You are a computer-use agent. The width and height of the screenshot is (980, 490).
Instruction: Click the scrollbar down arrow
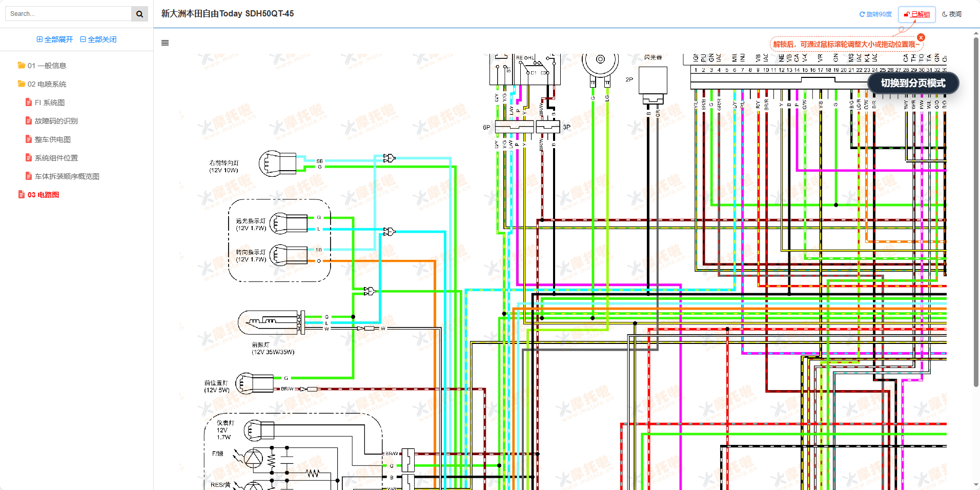click(976, 485)
